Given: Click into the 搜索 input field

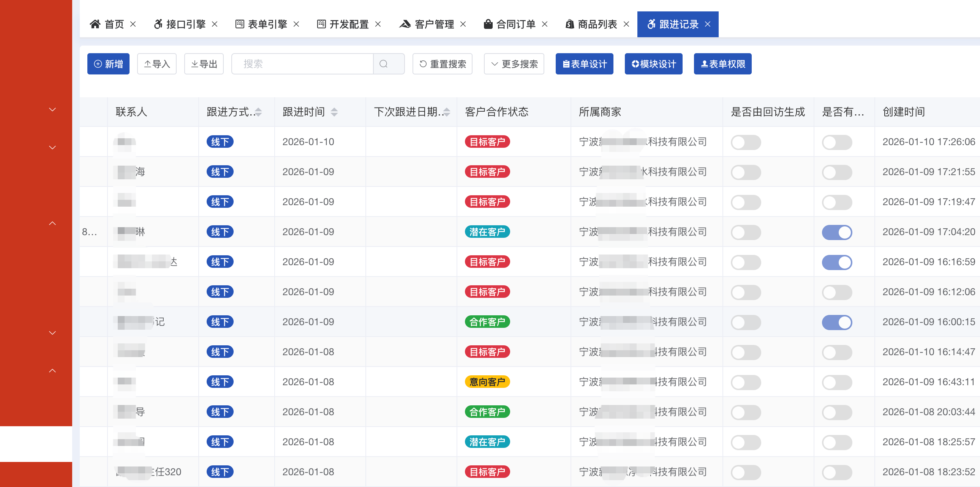Looking at the screenshot, I should click(302, 64).
